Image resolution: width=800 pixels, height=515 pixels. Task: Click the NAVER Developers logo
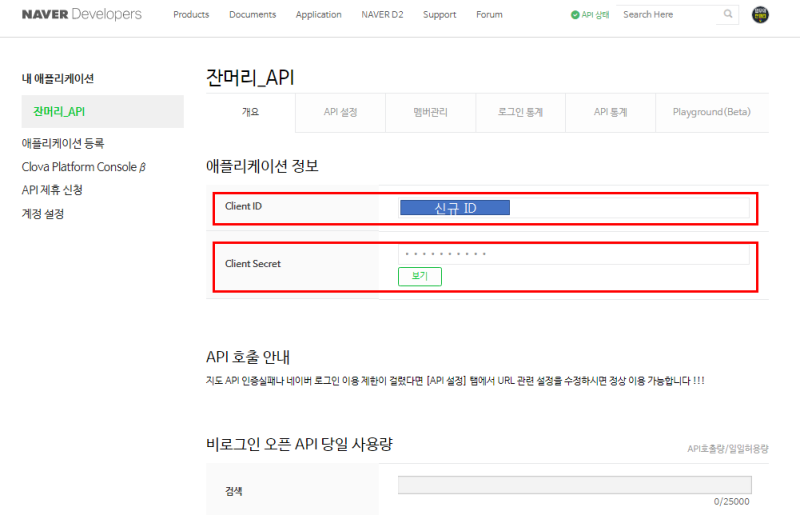click(82, 14)
